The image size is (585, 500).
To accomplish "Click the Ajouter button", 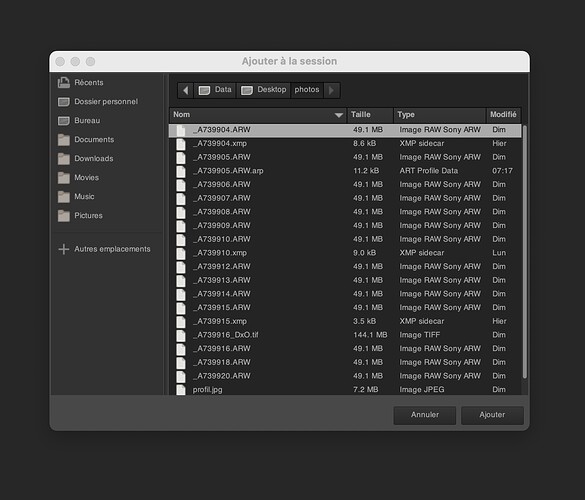I will (x=492, y=415).
